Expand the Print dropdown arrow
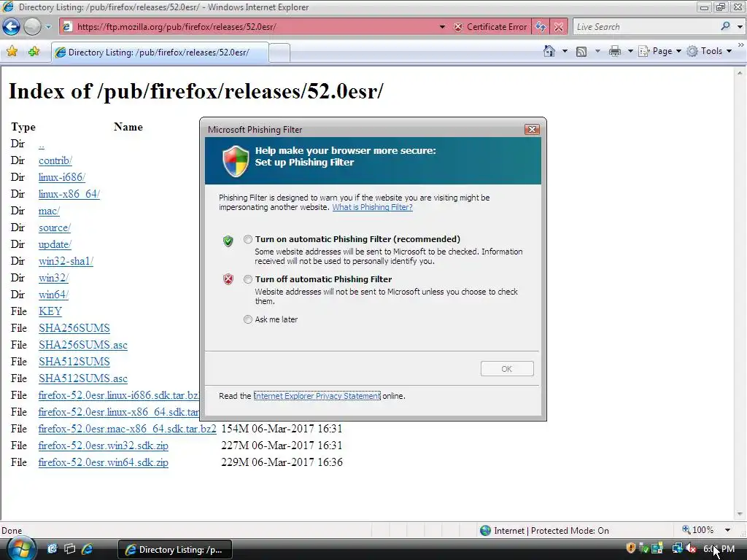 coord(630,51)
